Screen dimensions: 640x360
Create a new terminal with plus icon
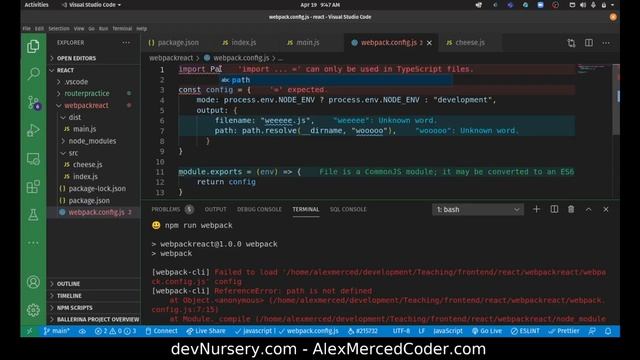tap(536, 209)
